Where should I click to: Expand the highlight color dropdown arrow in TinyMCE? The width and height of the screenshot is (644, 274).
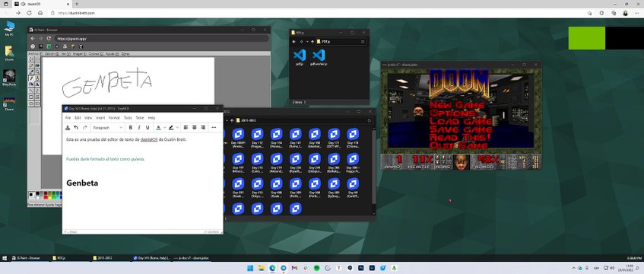[x=177, y=128]
